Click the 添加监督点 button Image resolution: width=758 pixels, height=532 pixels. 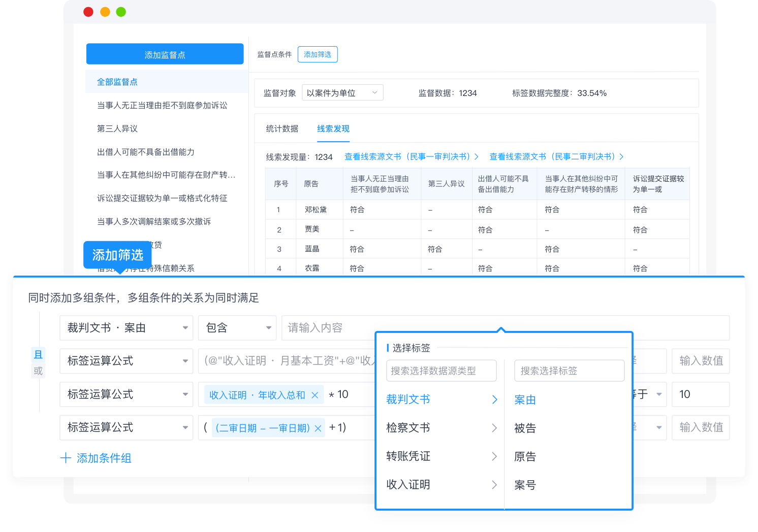[x=165, y=54]
